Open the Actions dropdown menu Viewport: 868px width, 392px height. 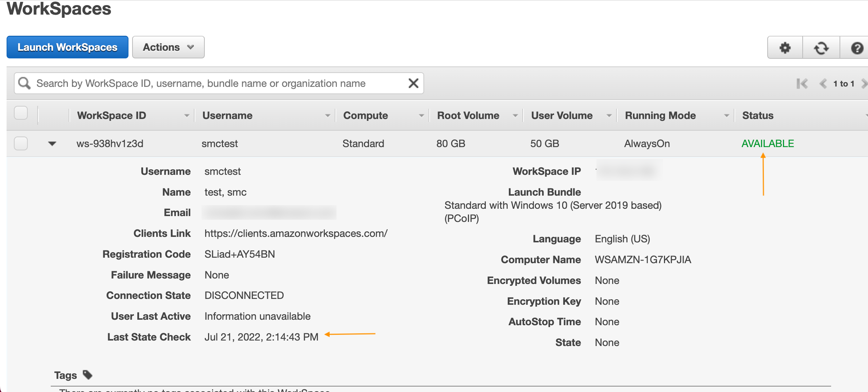(x=168, y=47)
